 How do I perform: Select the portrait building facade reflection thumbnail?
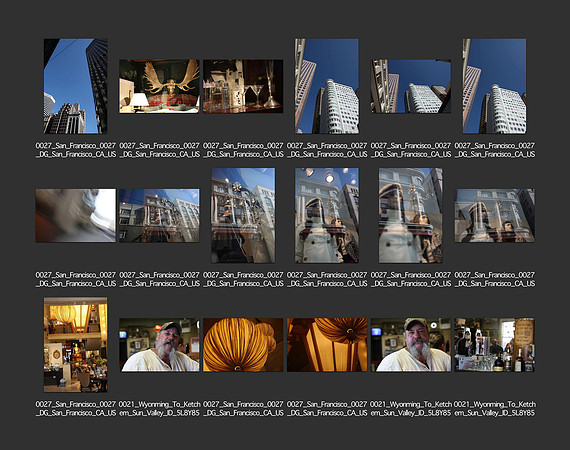(243, 215)
